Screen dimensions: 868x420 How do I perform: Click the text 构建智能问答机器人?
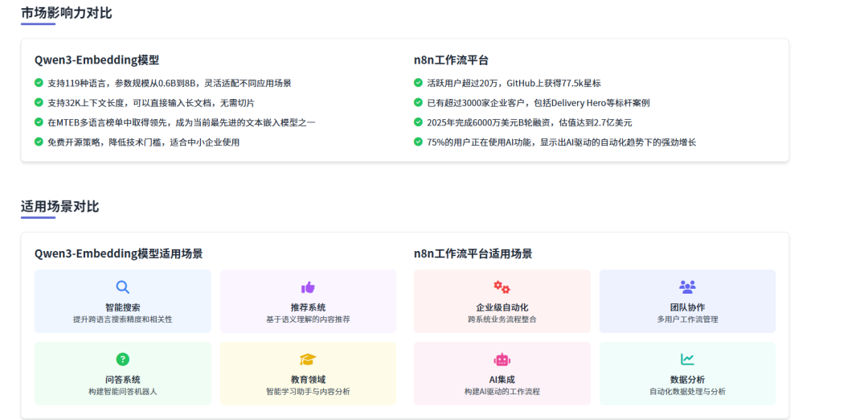pyautogui.click(x=122, y=392)
